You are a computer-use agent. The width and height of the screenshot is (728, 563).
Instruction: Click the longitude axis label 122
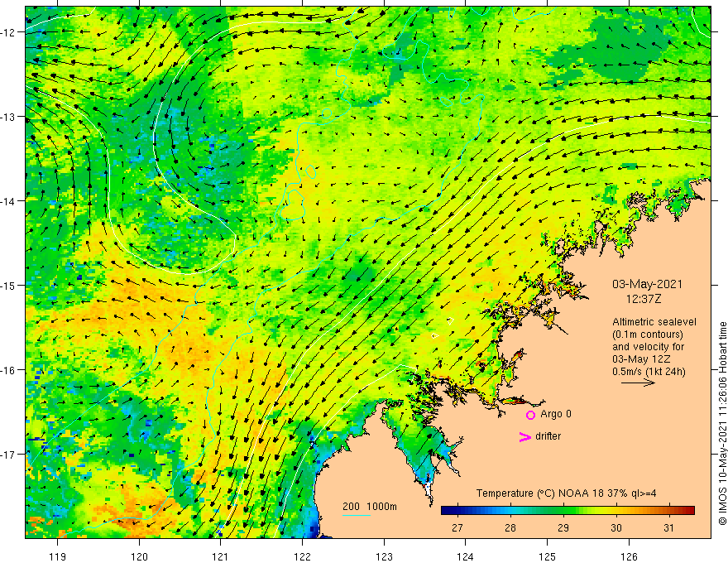(302, 556)
